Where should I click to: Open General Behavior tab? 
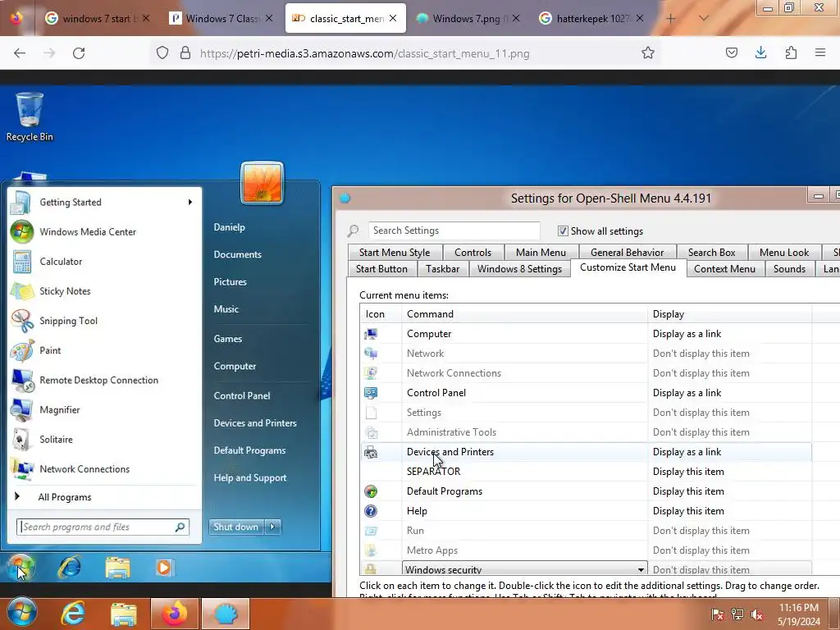point(627,253)
